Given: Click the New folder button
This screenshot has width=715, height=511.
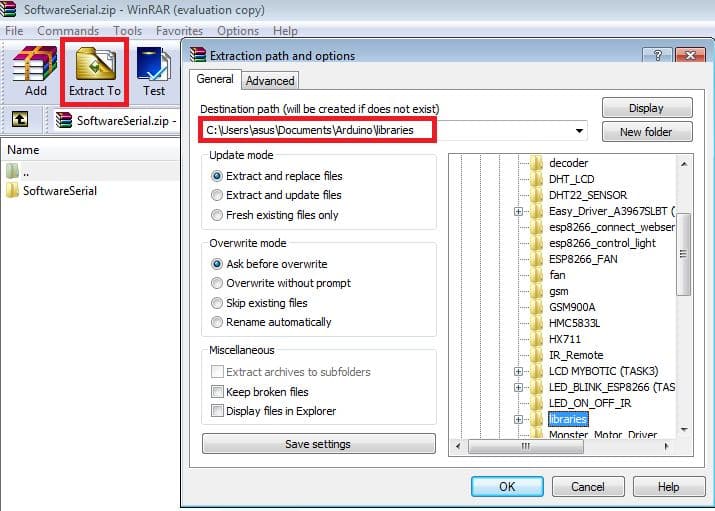Looking at the screenshot, I should click(x=646, y=132).
